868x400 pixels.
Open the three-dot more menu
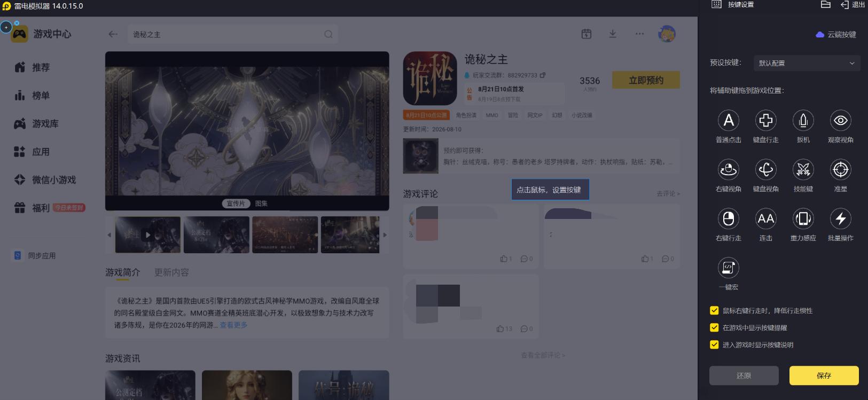tap(639, 34)
